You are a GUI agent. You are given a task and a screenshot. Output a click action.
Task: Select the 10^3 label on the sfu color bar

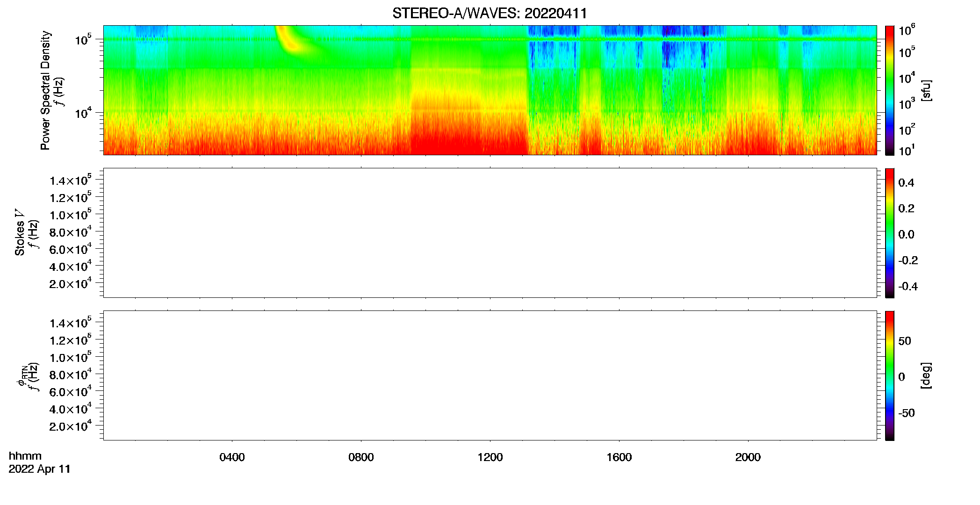pos(907,104)
